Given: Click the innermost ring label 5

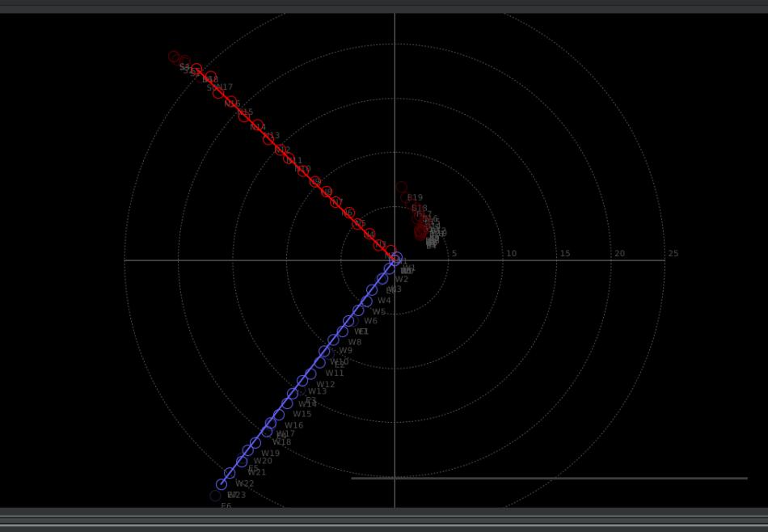Looking at the screenshot, I should click(x=454, y=254).
